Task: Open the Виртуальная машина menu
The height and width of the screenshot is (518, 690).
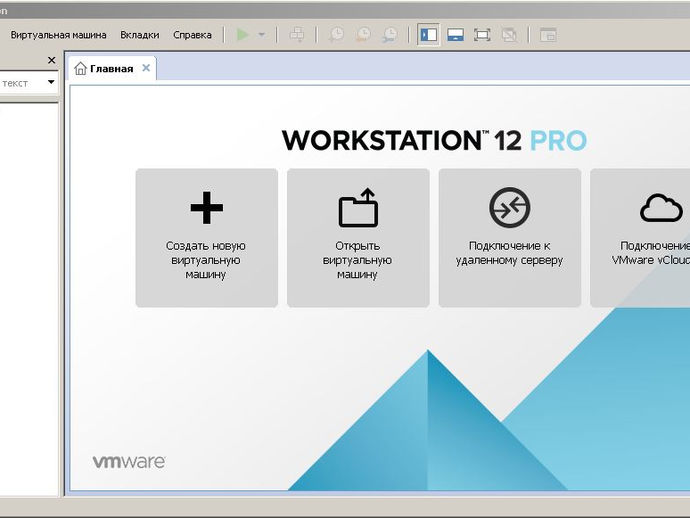Action: pyautogui.click(x=59, y=35)
